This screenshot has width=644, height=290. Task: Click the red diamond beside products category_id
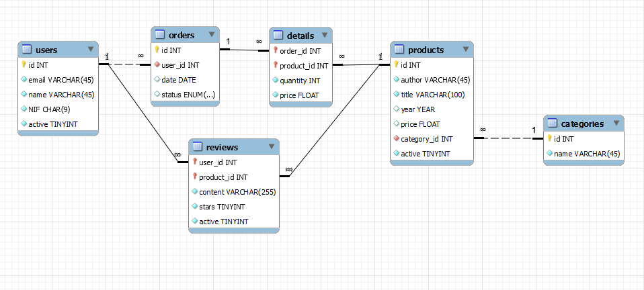pos(396,139)
